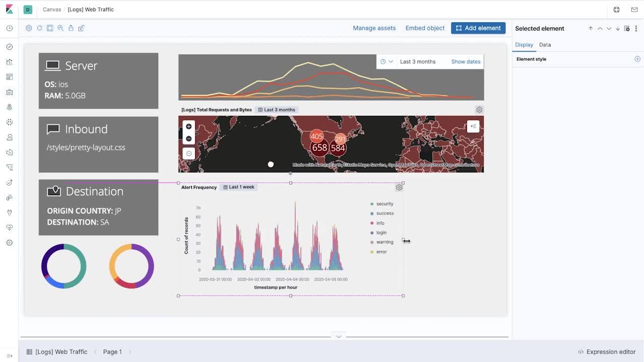
Task: Zoom out on the map
Action: click(189, 138)
